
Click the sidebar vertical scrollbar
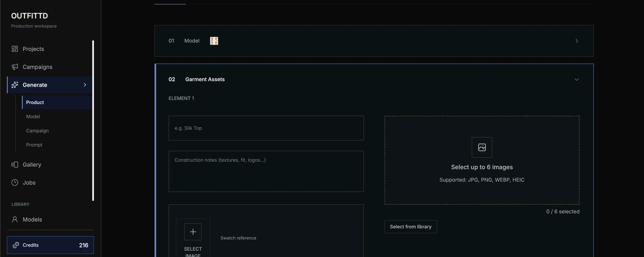pos(93,120)
